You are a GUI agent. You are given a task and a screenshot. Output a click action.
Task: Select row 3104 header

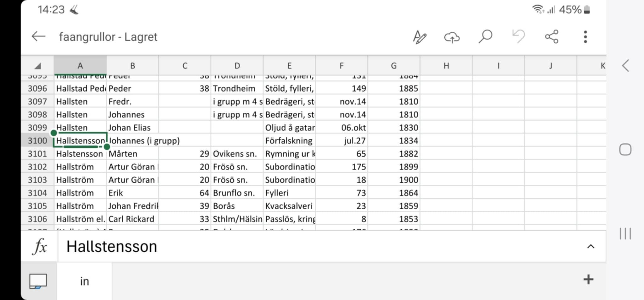pyautogui.click(x=37, y=193)
